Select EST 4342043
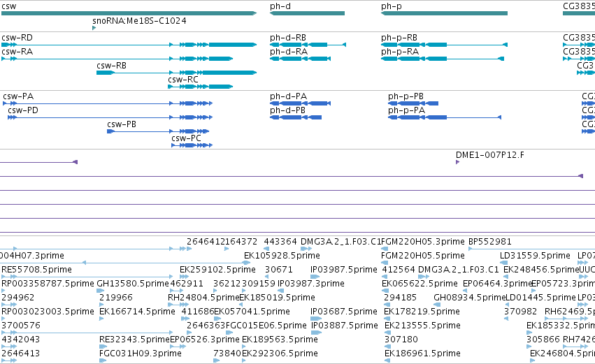The width and height of the screenshot is (595, 364). pos(21,340)
